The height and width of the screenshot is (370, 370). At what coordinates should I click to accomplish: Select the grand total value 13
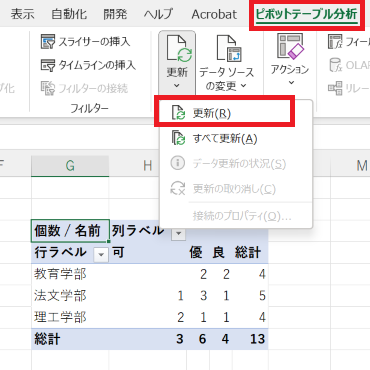257,339
